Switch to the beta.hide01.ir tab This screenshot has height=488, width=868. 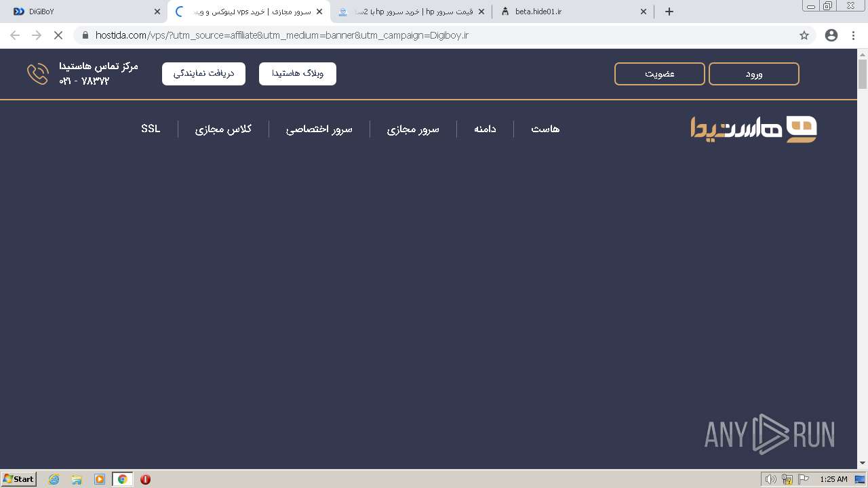click(573, 12)
